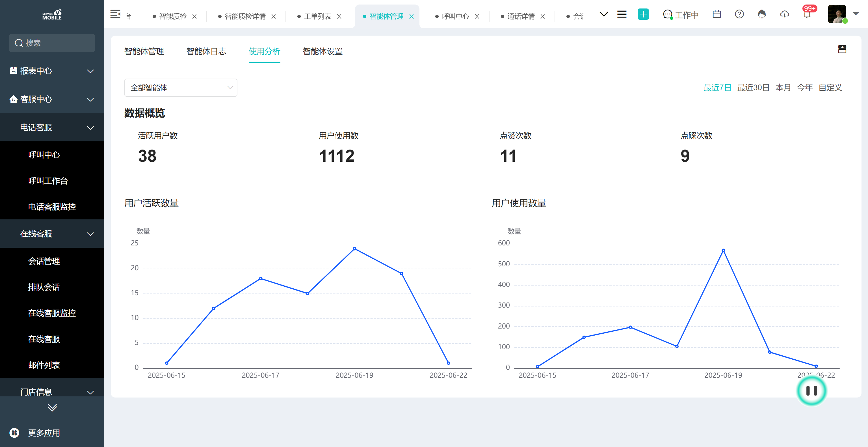
Task: Close the 通话详情 tab
Action: click(542, 16)
